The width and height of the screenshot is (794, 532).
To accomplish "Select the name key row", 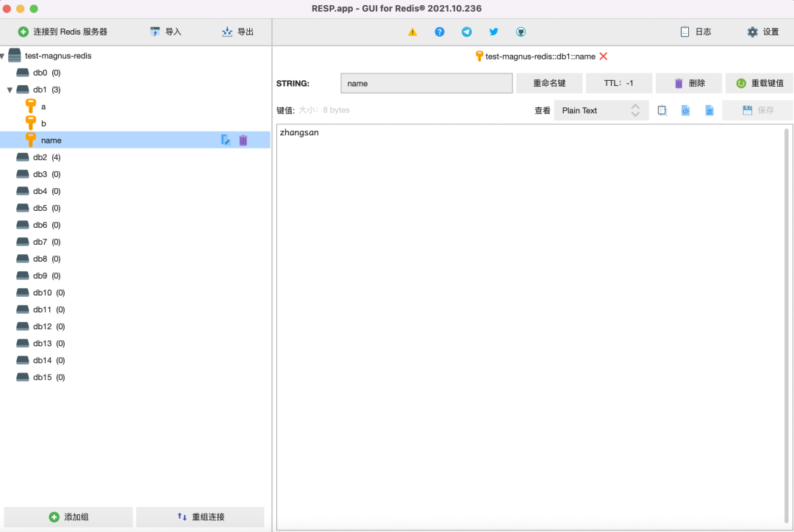I will tap(135, 140).
